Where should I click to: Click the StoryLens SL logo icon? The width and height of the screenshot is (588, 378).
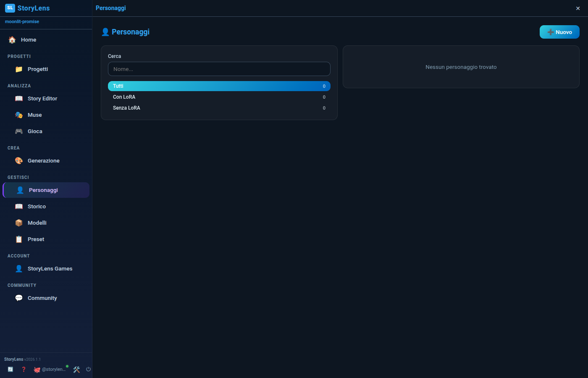(x=10, y=8)
